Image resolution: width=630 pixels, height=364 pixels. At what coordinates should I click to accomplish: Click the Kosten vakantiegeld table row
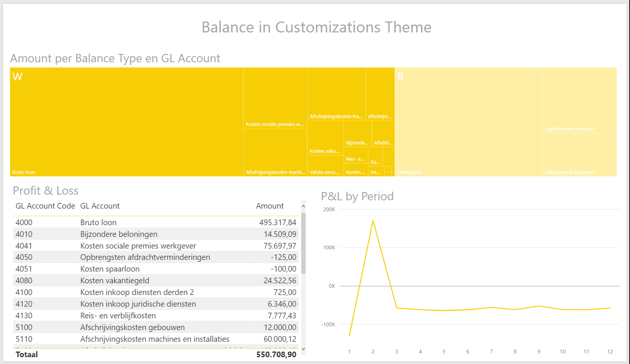click(x=156, y=281)
